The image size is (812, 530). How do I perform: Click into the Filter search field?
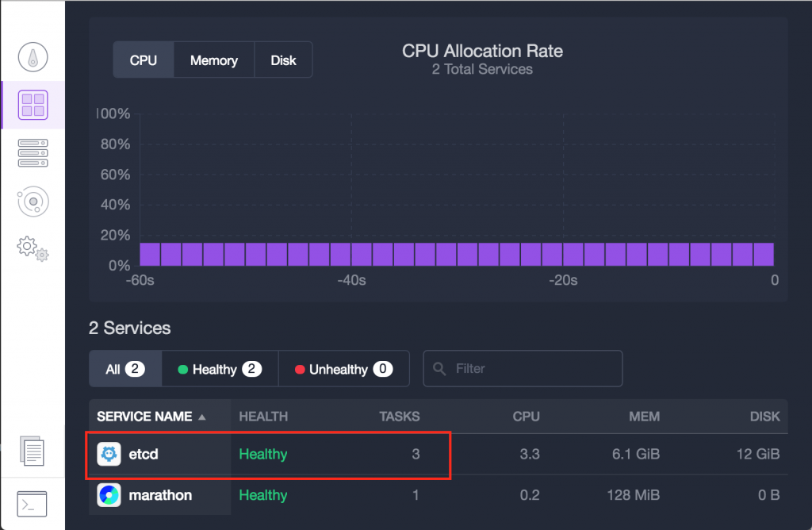coord(523,369)
